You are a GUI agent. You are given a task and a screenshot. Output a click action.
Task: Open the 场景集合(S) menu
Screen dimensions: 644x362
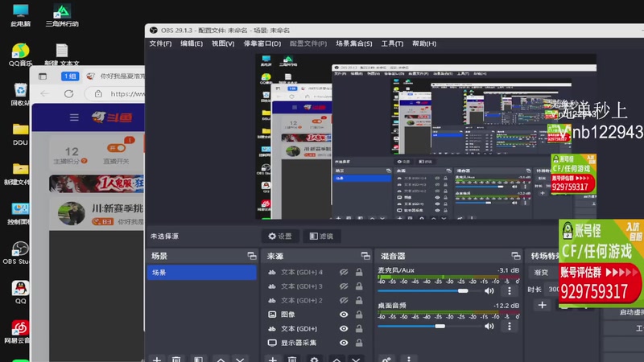(x=353, y=43)
